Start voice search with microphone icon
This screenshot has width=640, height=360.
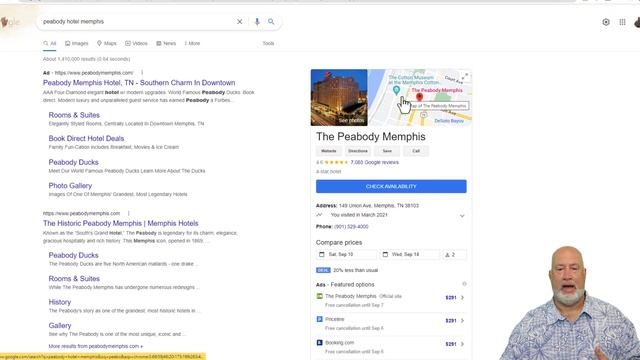(x=257, y=22)
